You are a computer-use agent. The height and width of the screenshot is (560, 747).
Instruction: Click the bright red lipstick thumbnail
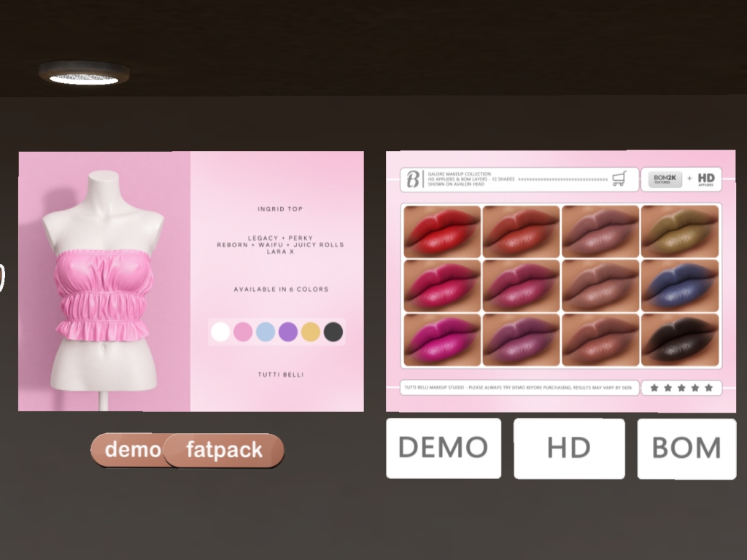(442, 231)
